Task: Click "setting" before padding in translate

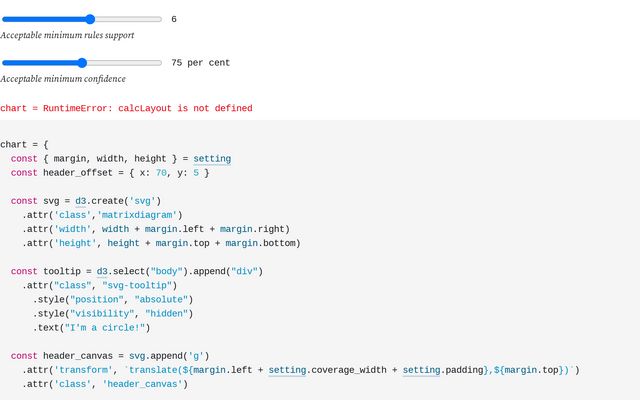Action: 421,369
